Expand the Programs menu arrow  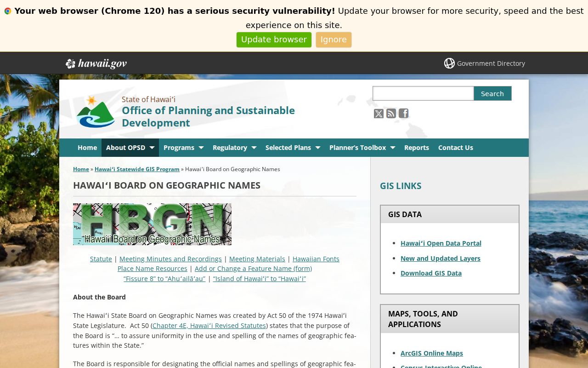pyautogui.click(x=201, y=148)
